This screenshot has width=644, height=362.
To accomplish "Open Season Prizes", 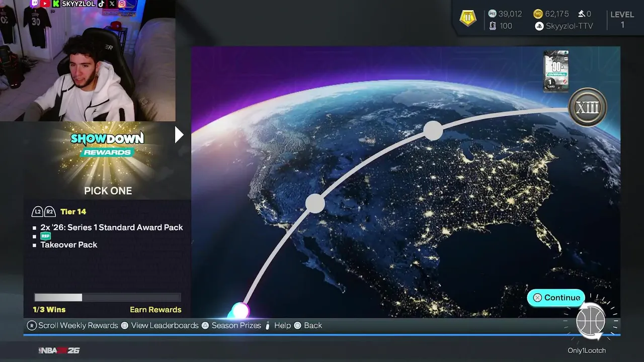I will pos(236,326).
